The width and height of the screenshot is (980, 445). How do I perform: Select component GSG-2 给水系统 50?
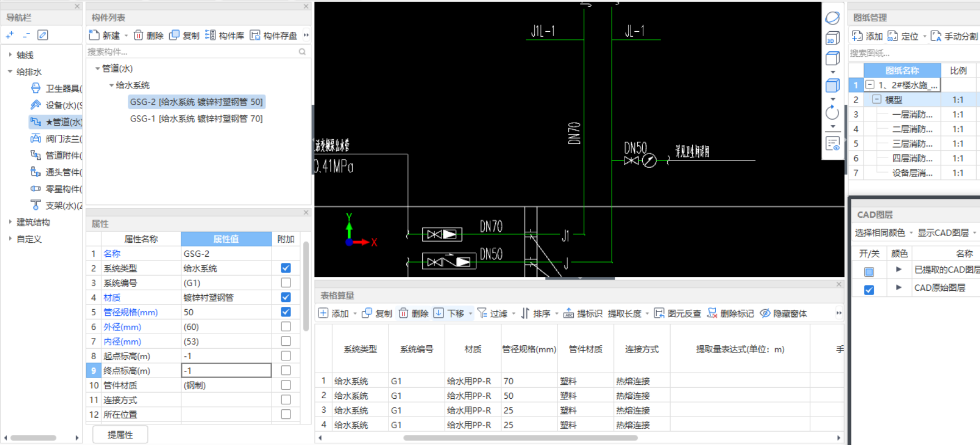(196, 102)
